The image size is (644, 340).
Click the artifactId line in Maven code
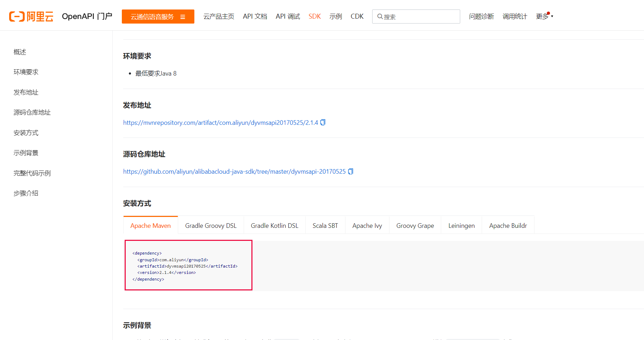pyautogui.click(x=187, y=266)
